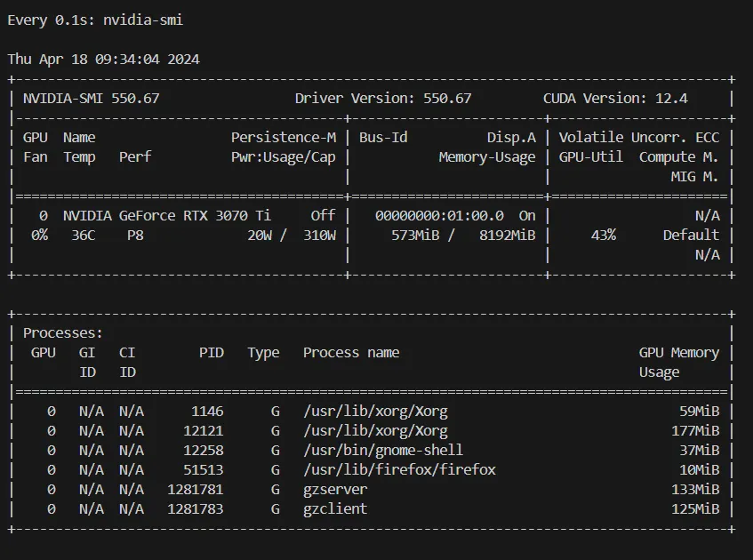Click the 'Every 0.1s: nvidia-smi' watch header
Viewport: 753px width, 560px height.
click(x=95, y=20)
